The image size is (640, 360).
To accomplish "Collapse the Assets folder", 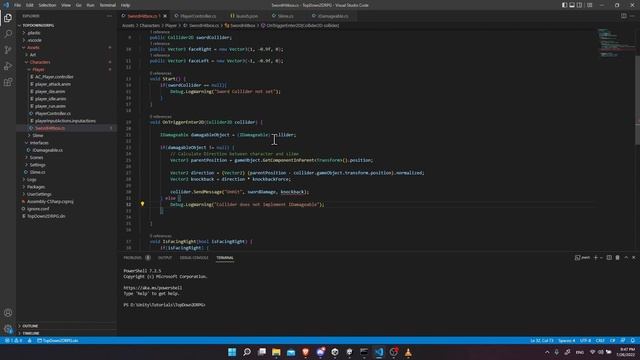I will pos(67,47).
